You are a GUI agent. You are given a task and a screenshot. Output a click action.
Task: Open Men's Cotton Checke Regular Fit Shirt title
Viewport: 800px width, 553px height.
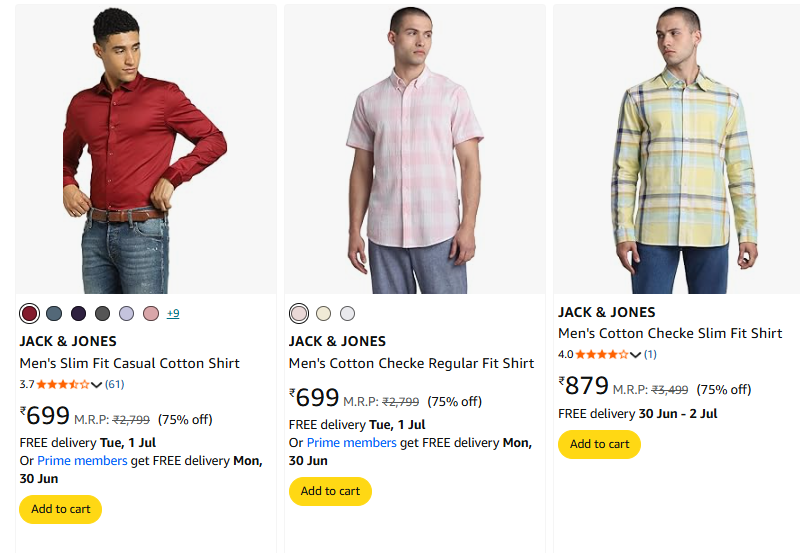tap(411, 363)
